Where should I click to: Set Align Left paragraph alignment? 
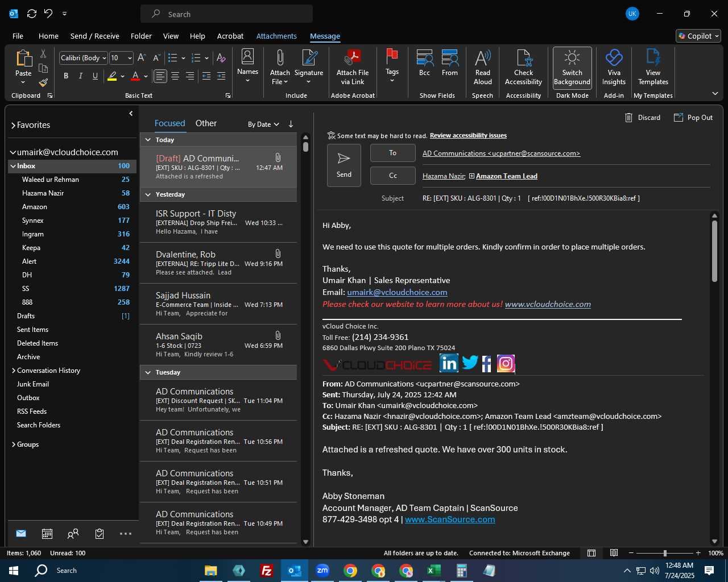tap(160, 76)
